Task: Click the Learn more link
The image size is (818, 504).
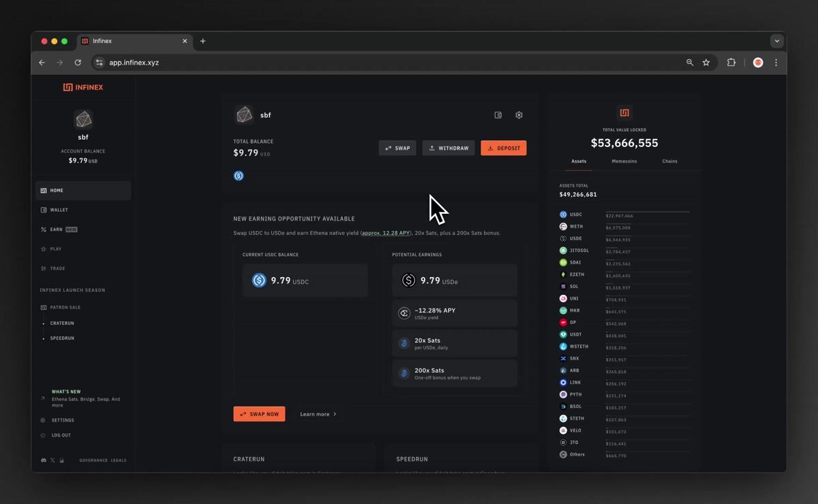Action: (318, 414)
